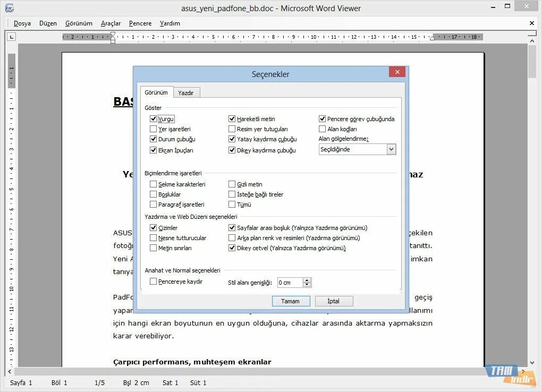Image resolution: width=542 pixels, height=392 pixels.
Task: Click the Word Viewer app icon in title bar
Action: 10,7
